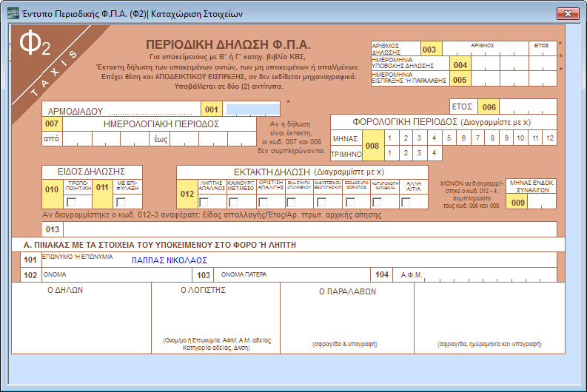The width and height of the screenshot is (587, 392).
Task: Click the Α.Φ.Μ. field 104
Action: tap(475, 275)
